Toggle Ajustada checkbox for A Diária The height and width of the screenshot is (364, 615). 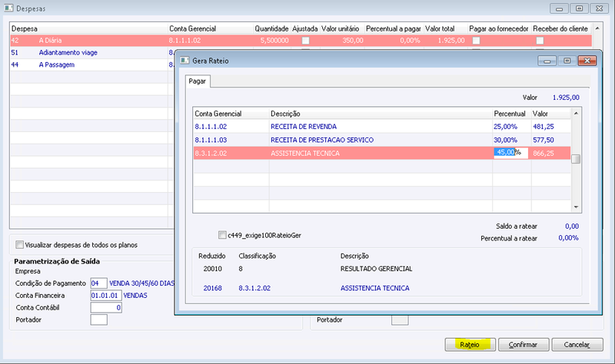[305, 41]
